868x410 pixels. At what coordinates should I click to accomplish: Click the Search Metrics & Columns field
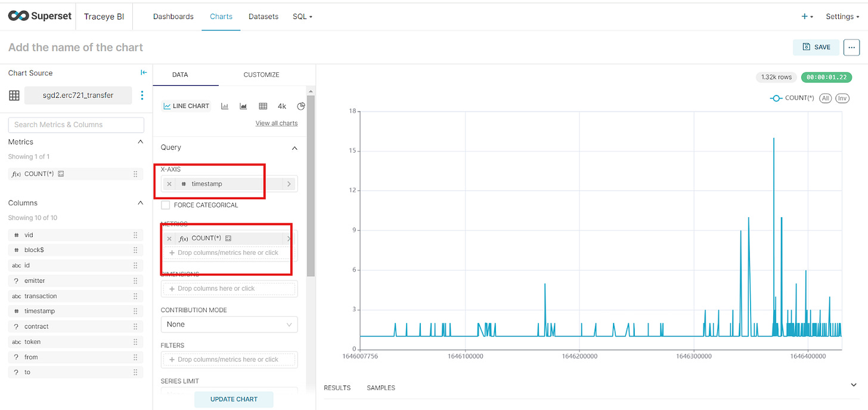pos(76,125)
